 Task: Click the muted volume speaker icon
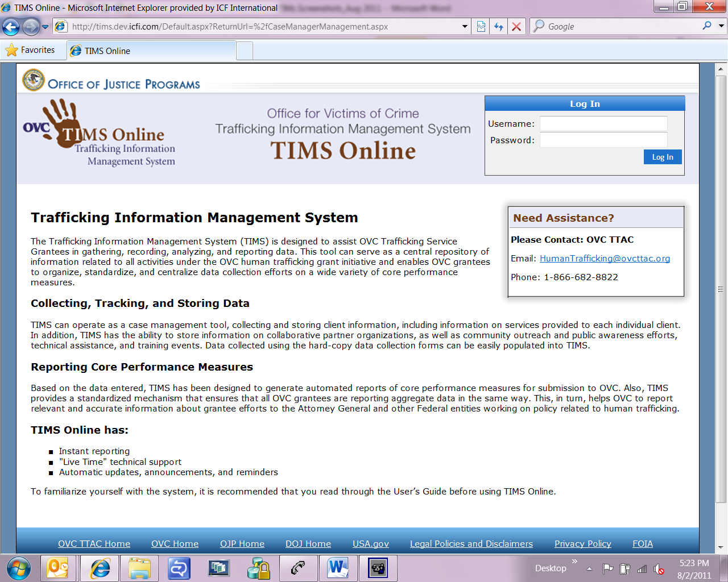coord(659,568)
